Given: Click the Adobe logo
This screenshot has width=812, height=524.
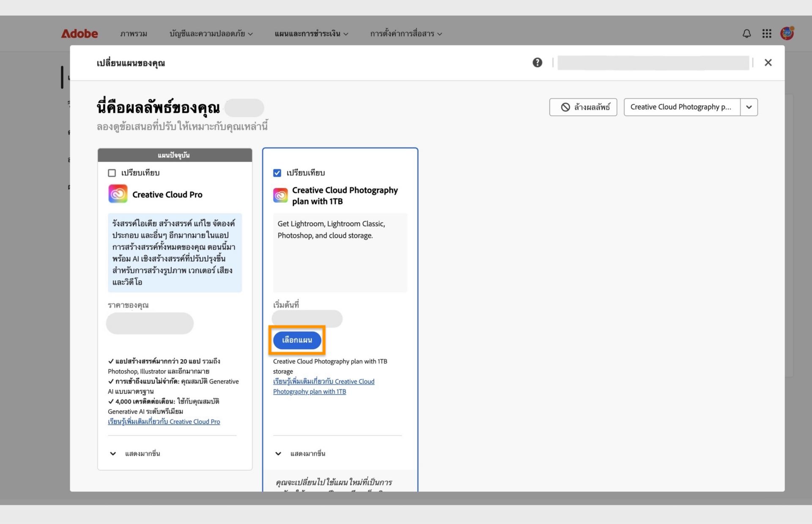Looking at the screenshot, I should coord(79,33).
